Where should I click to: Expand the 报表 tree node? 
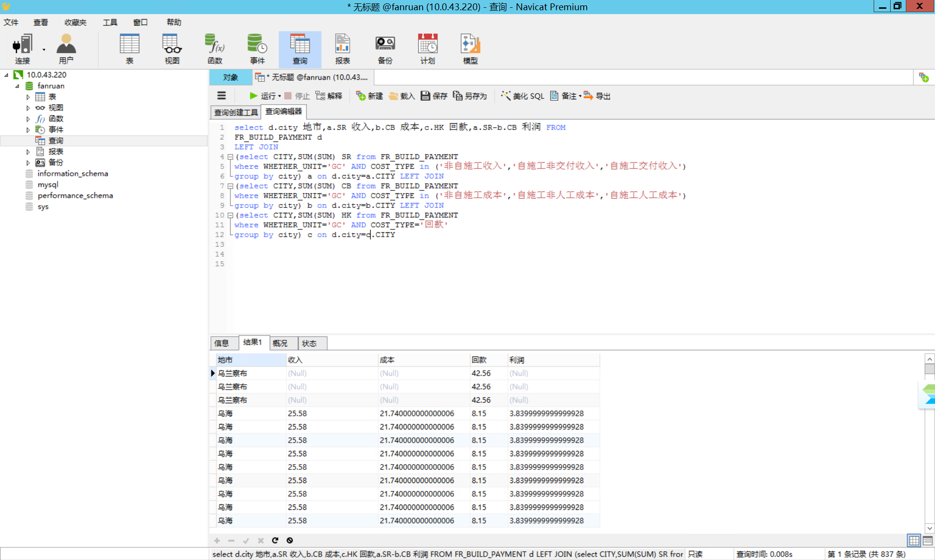pyautogui.click(x=28, y=152)
